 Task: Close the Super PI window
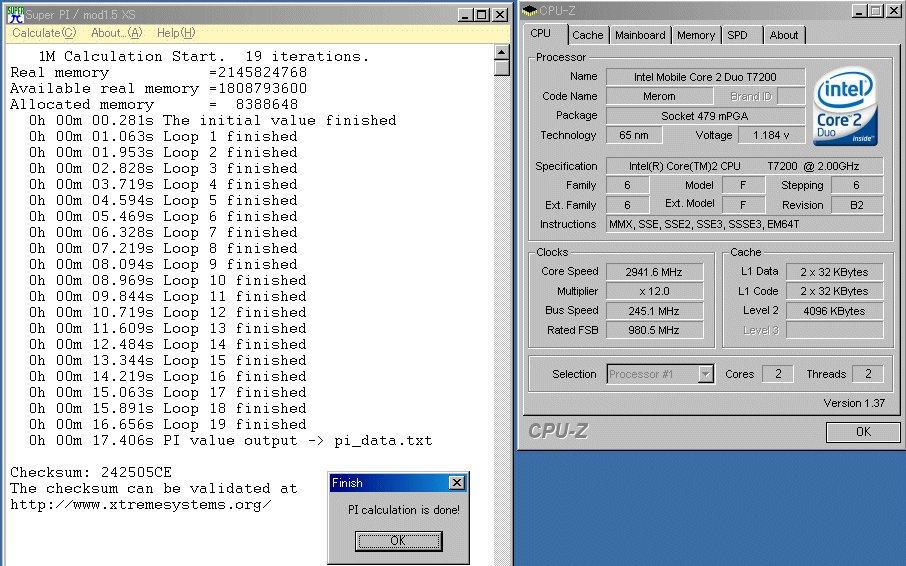tap(500, 15)
